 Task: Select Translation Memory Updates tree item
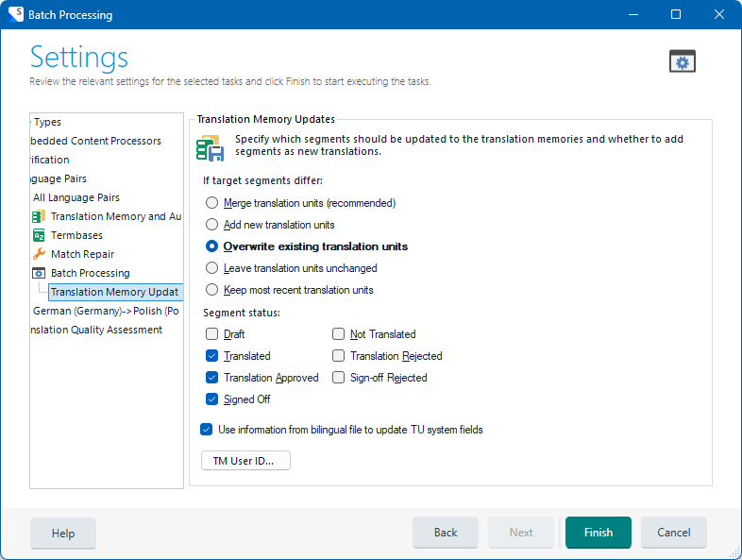[114, 292]
